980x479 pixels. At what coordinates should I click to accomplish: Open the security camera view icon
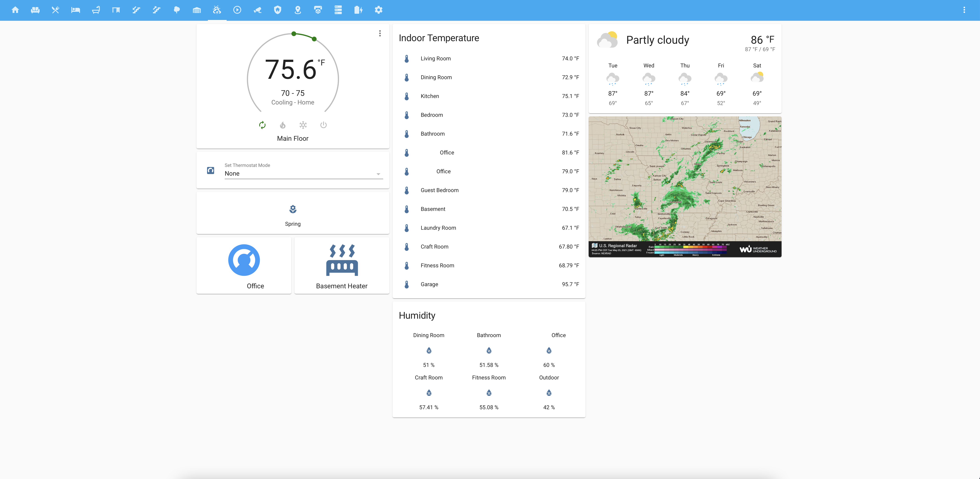pos(258,10)
